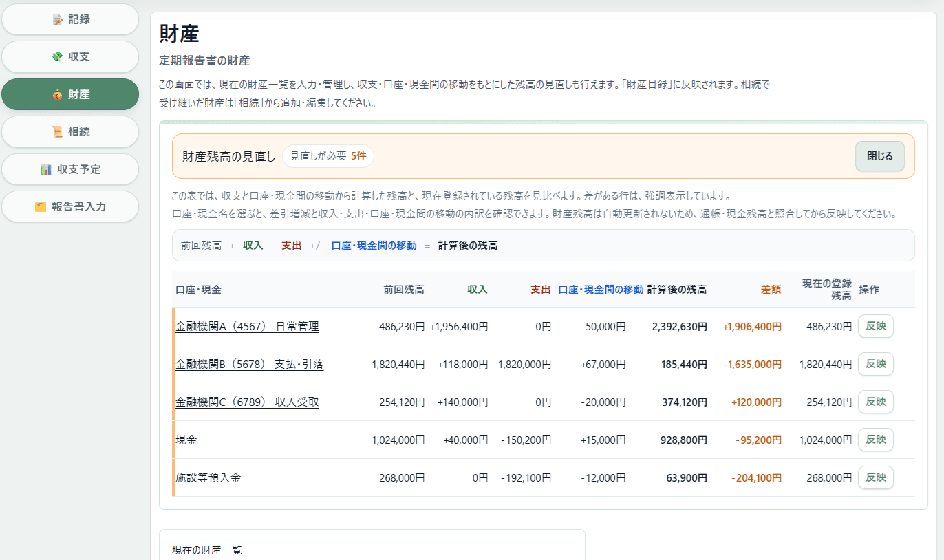Open the 記録 sidebar menu
This screenshot has width=944, height=560.
click(x=70, y=19)
